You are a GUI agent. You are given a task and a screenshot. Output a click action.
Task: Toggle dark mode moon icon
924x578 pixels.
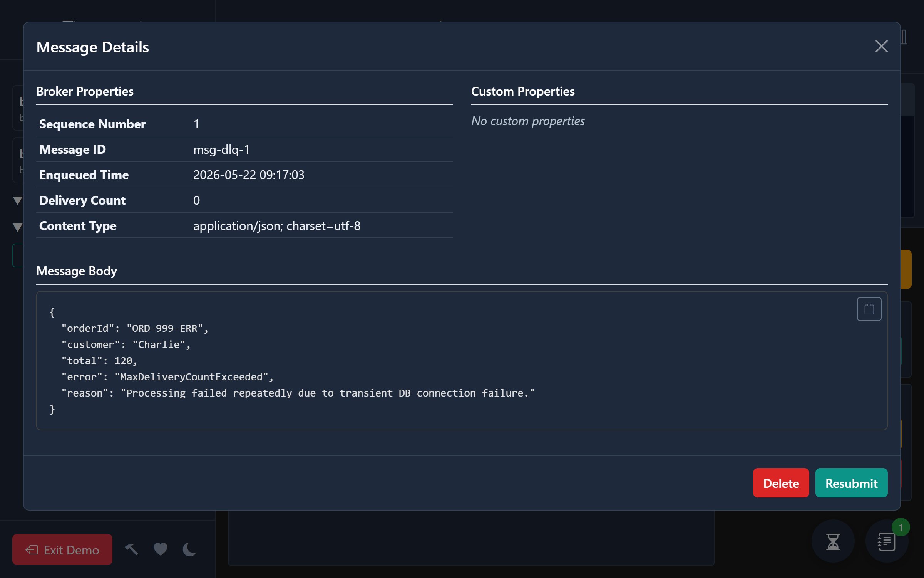189,549
